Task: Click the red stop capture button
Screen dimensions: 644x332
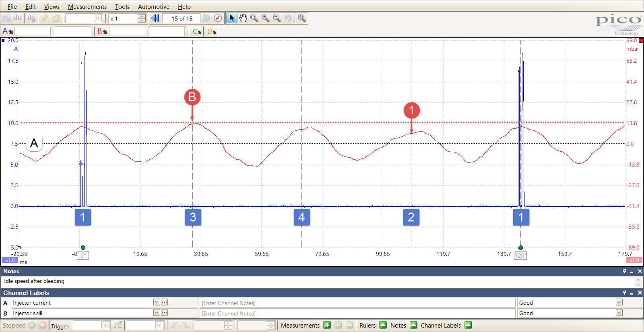Action: pyautogui.click(x=43, y=325)
